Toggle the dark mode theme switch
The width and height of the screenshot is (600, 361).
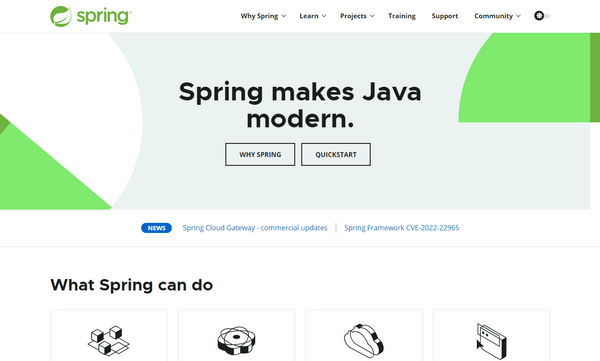[542, 16]
